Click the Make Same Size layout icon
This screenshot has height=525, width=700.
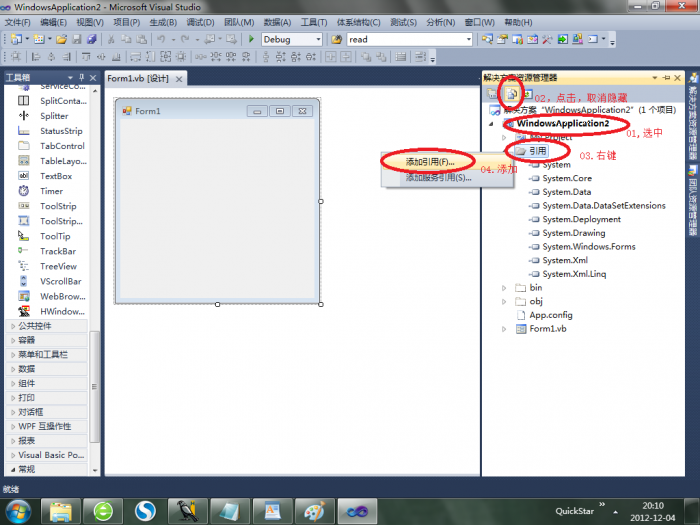[x=166, y=57]
